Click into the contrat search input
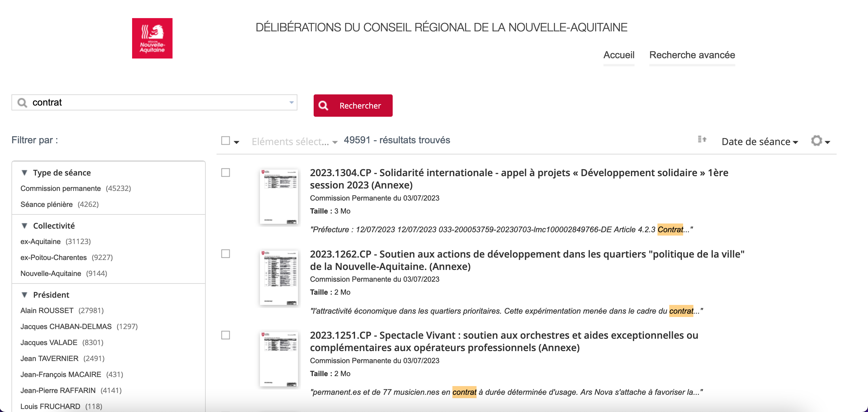This screenshot has height=412, width=868. click(x=154, y=103)
